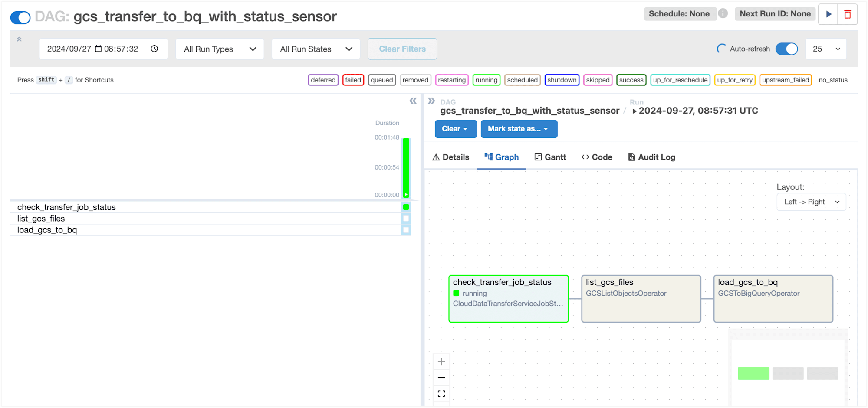
Task: Zoom out the graph with minus
Action: pos(441,378)
